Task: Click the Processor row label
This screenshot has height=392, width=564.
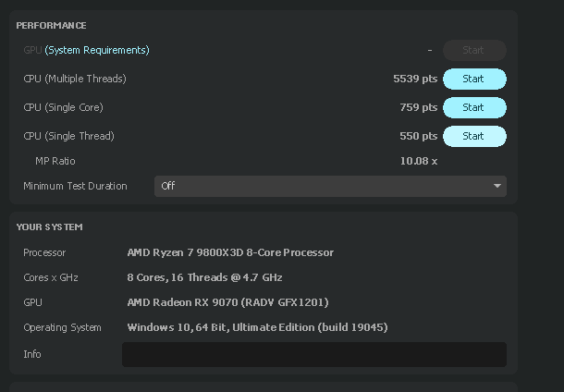Action: pos(44,252)
